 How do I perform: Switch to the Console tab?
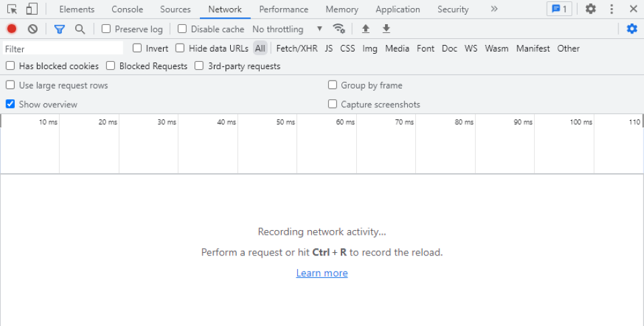[x=127, y=9]
